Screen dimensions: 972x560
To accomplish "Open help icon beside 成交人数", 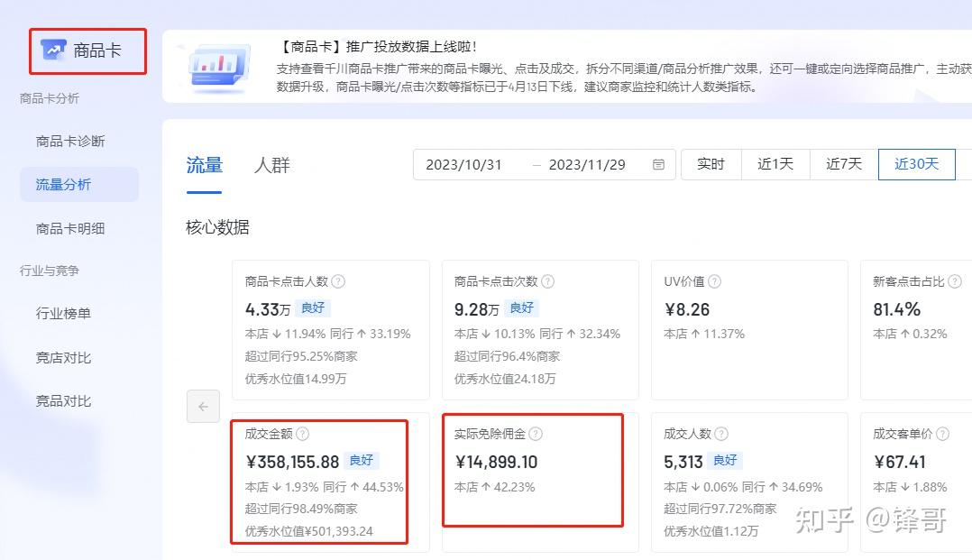I will click(x=721, y=434).
